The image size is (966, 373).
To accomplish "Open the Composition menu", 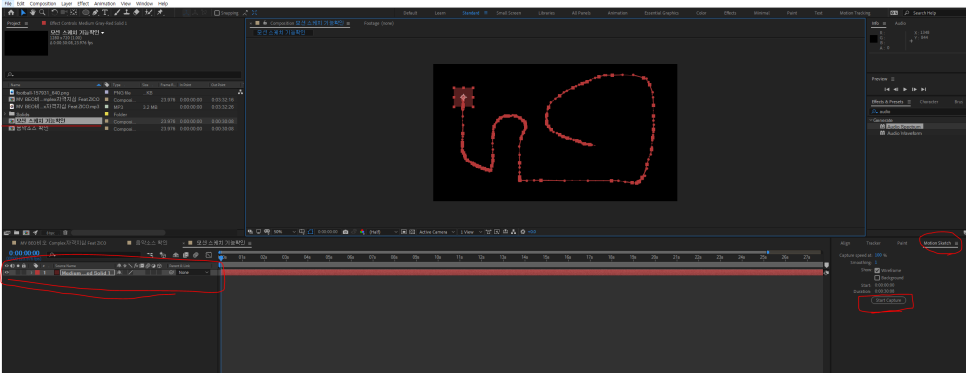I will coord(43,3).
